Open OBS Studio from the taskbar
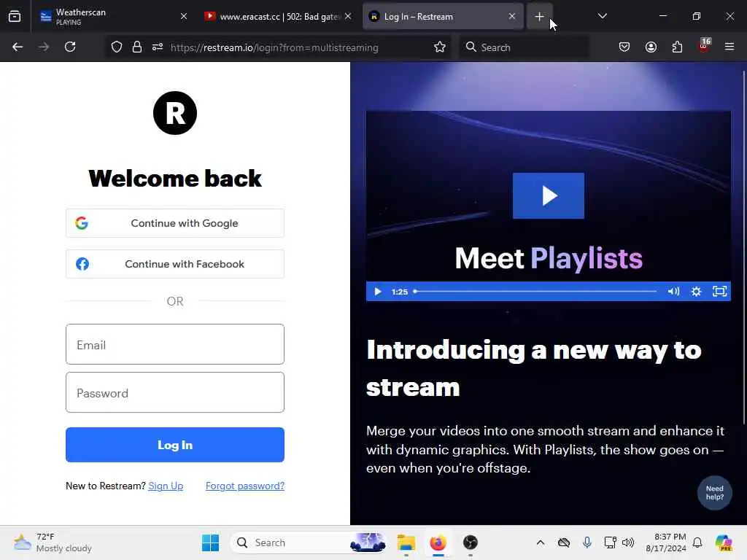Image resolution: width=747 pixels, height=560 pixels. coord(471,542)
